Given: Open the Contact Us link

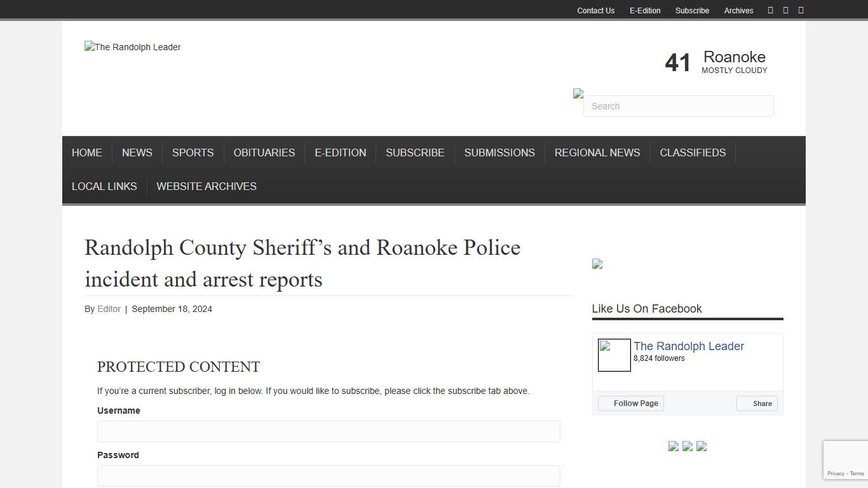Looking at the screenshot, I should point(595,10).
